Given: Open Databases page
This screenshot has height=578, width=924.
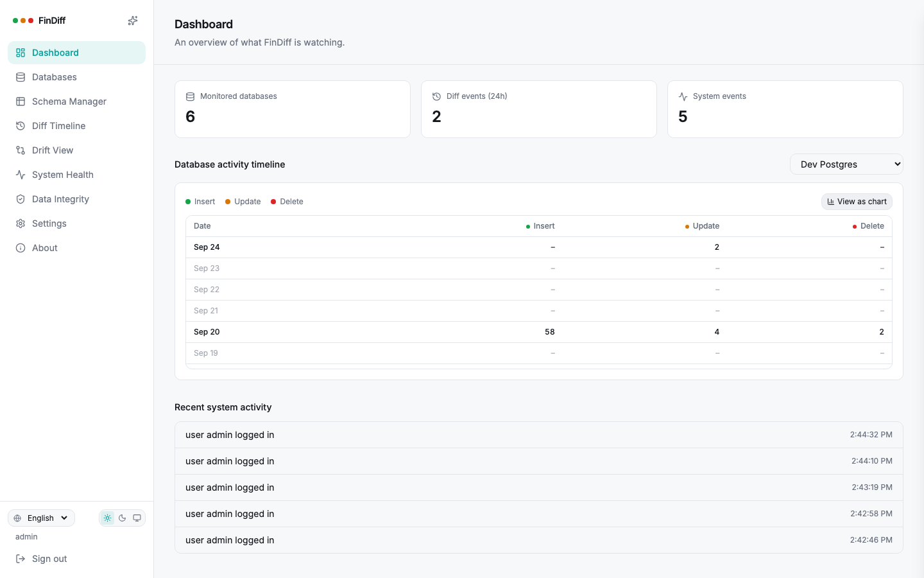Looking at the screenshot, I should 77,77.
